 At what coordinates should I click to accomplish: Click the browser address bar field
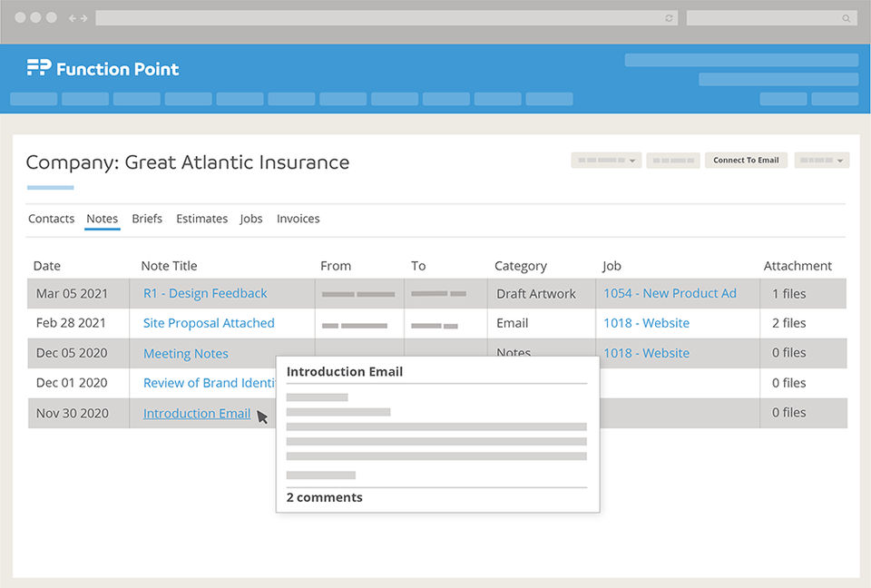coord(381,18)
